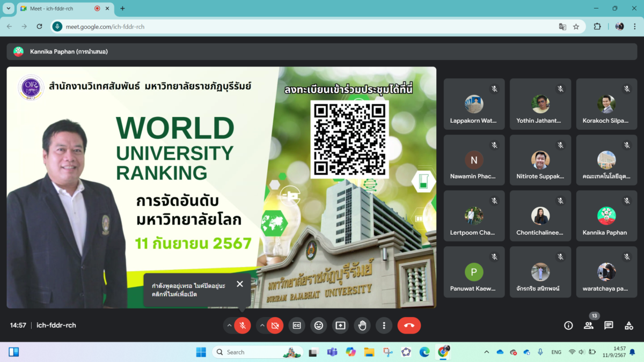Screen dimensions: 644x362
Task: Toggle closed captions CC button
Action: [x=297, y=325]
